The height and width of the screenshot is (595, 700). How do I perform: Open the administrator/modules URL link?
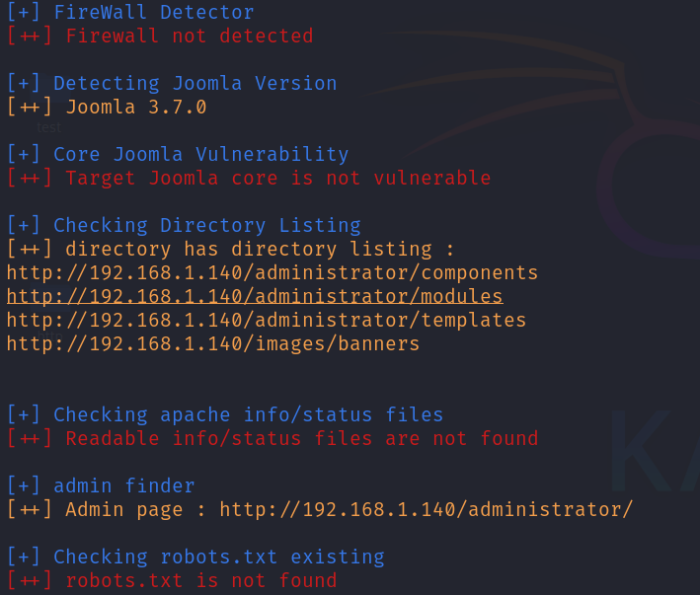coord(255,297)
